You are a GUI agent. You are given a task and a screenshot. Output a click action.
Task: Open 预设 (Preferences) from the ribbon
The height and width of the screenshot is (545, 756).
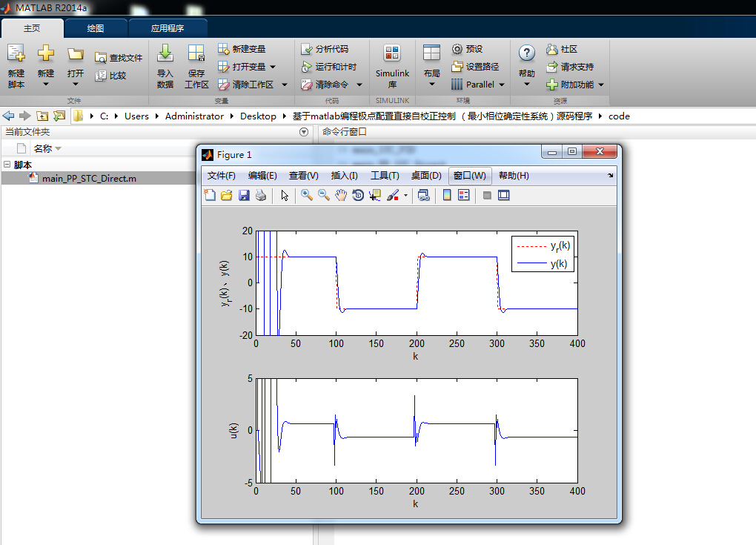pos(467,49)
